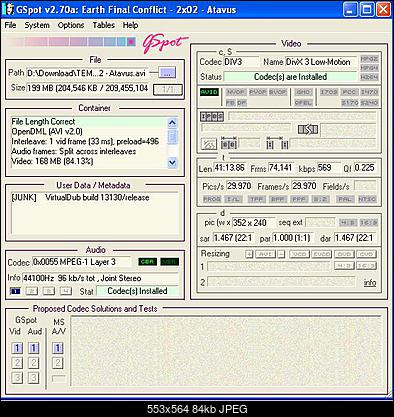
Task: Select "Audio frames: Split across interleaves" line
Action: click(89, 151)
